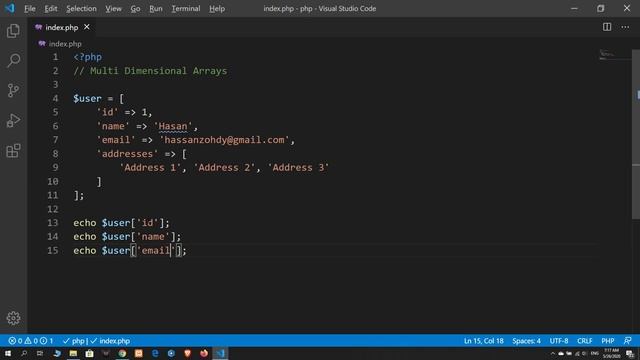The image size is (640, 360).
Task: Open the Extensions view
Action: pos(13,151)
